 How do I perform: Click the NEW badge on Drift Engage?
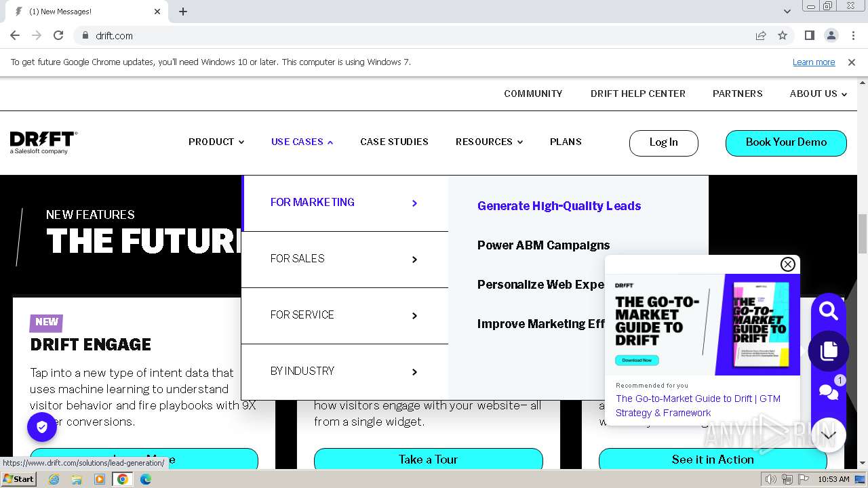pyautogui.click(x=46, y=322)
